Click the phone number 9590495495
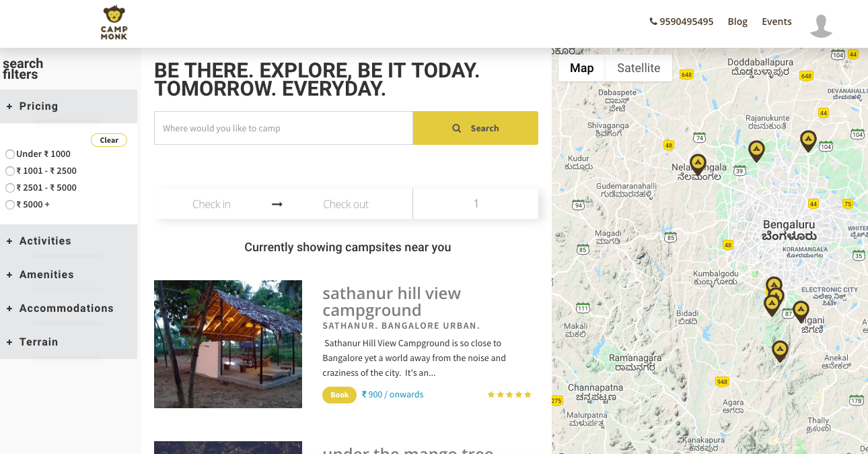868x454 pixels. (x=681, y=22)
